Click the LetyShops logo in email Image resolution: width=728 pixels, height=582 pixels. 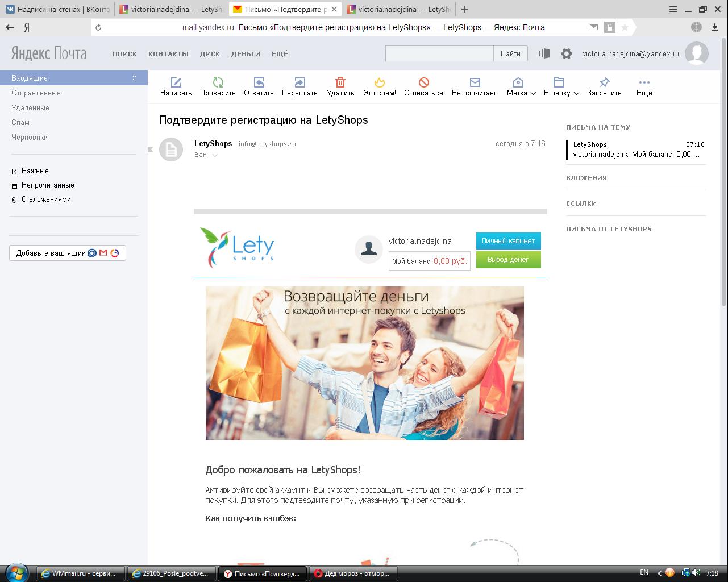click(x=238, y=247)
